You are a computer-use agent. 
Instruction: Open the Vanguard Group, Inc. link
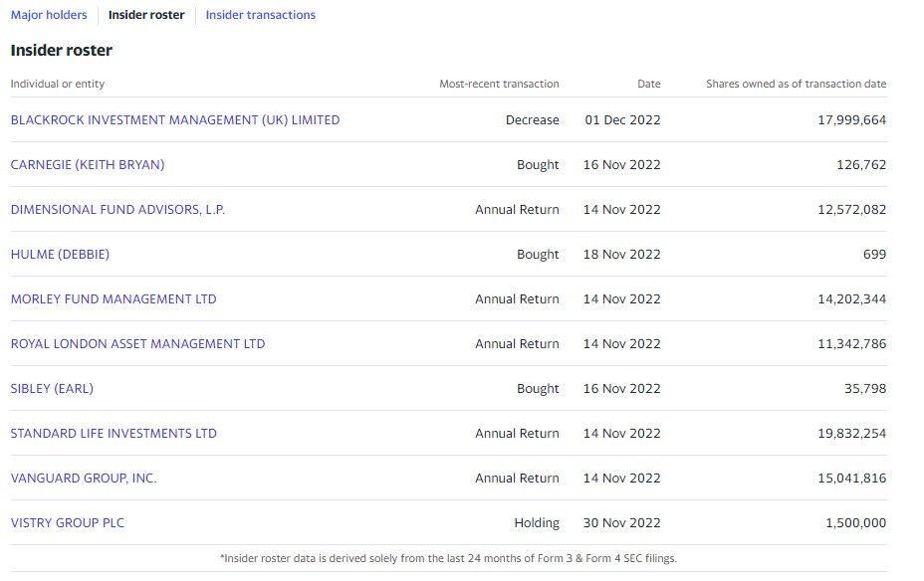coord(84,478)
